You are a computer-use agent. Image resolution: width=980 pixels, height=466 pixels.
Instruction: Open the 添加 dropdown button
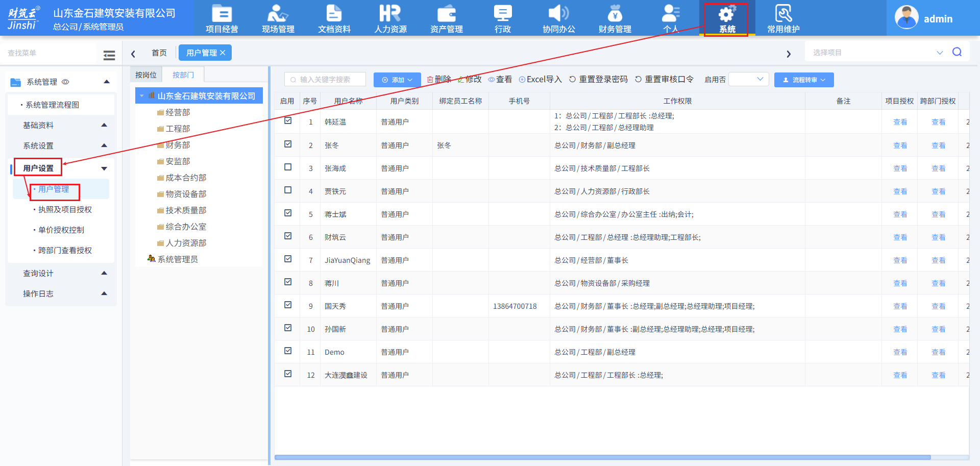coord(397,80)
